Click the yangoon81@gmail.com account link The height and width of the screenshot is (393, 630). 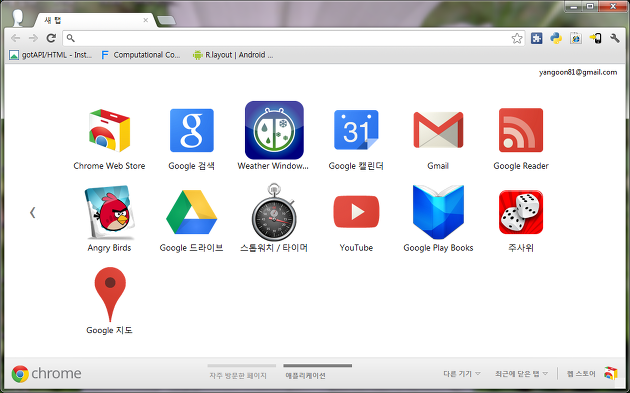(x=578, y=72)
